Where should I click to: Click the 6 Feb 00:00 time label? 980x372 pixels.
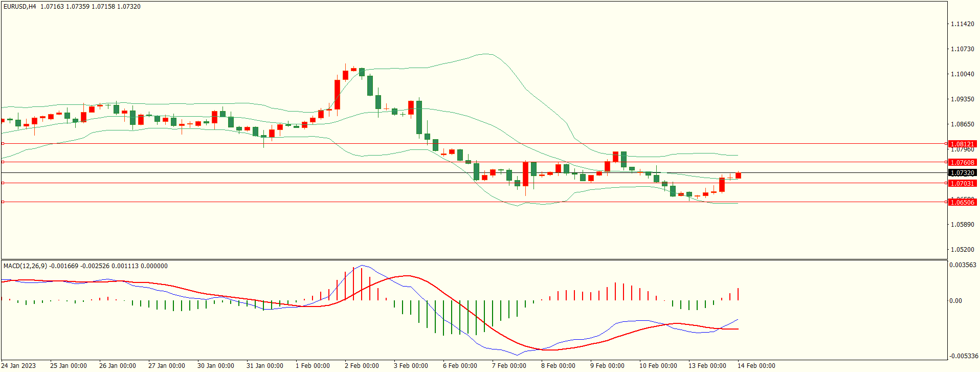click(x=460, y=365)
